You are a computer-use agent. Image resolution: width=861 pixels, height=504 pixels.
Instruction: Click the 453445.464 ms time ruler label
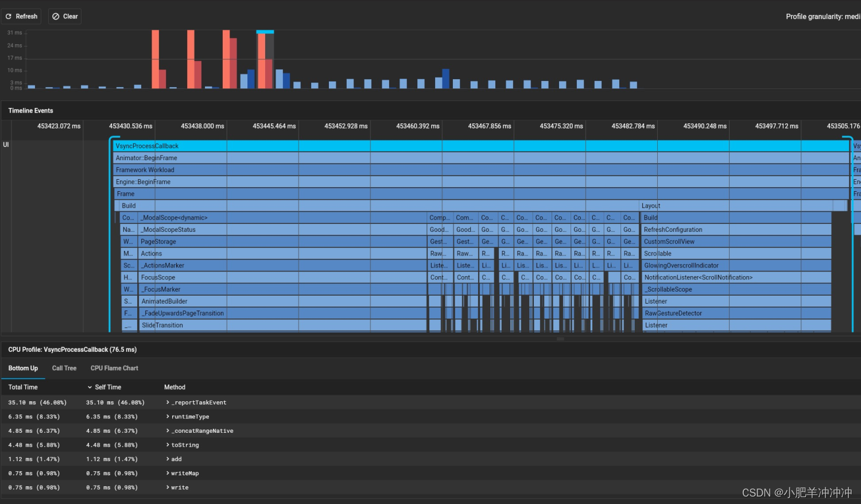[274, 126]
